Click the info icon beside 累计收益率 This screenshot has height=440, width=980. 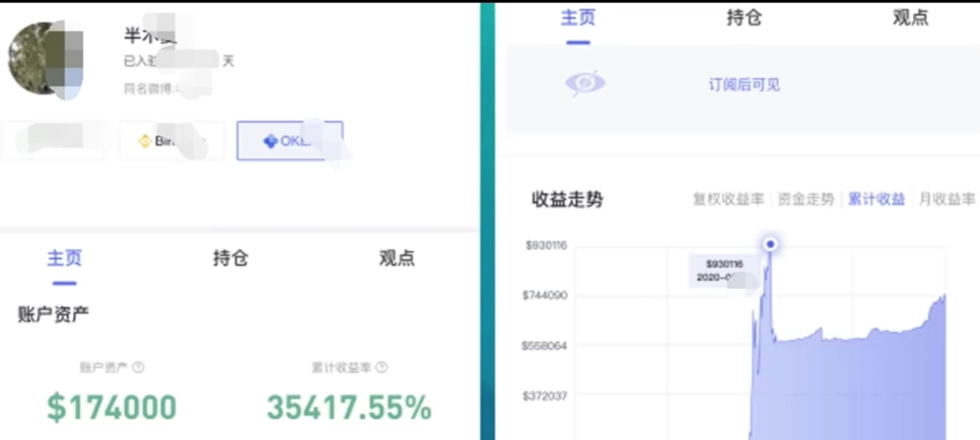pyautogui.click(x=382, y=367)
